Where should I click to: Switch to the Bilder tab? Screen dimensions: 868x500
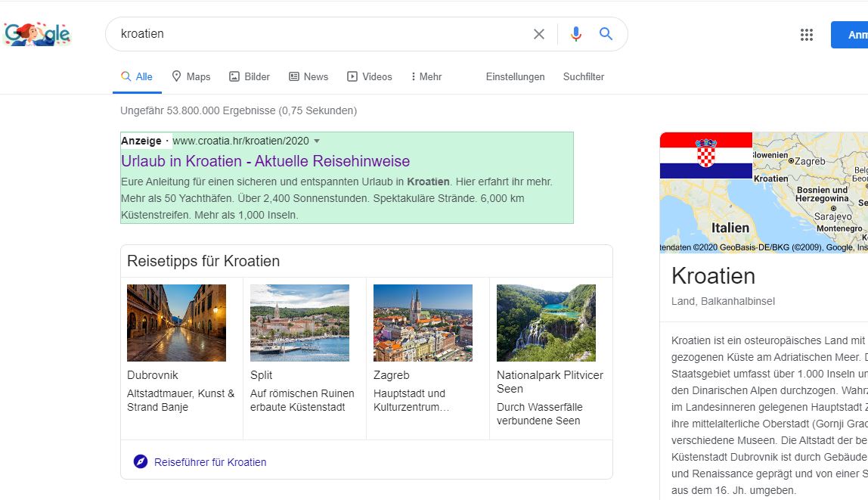click(250, 76)
